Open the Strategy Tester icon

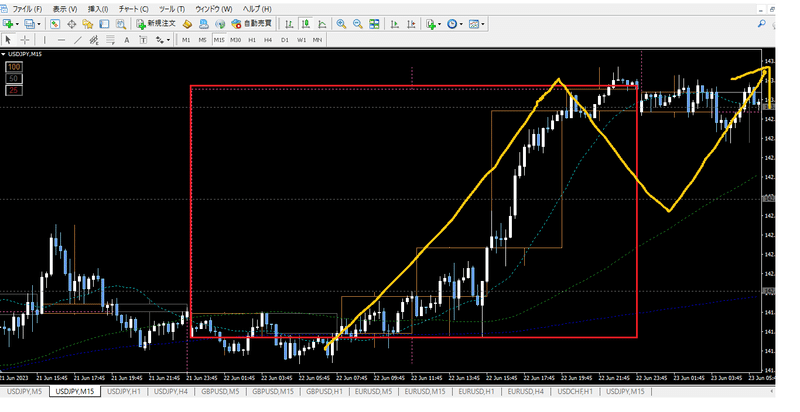tap(120, 24)
